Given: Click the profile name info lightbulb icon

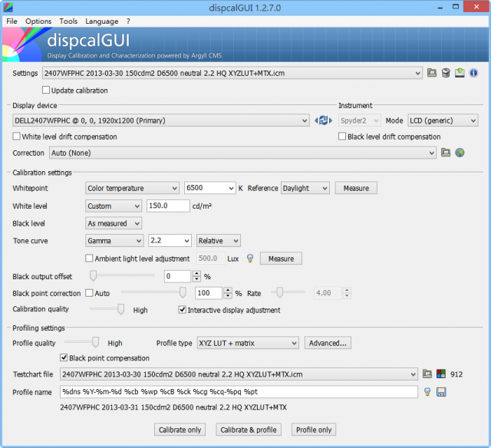Looking at the screenshot, I should [427, 392].
